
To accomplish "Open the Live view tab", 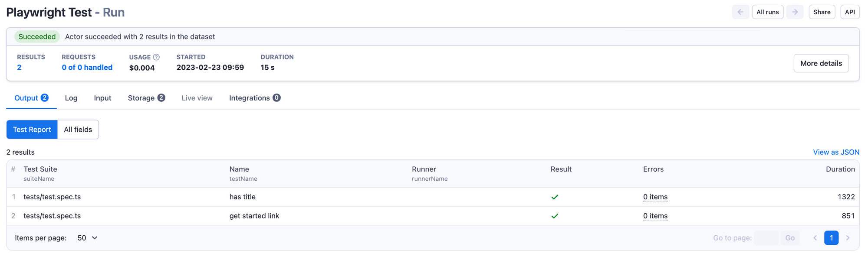I will 197,98.
